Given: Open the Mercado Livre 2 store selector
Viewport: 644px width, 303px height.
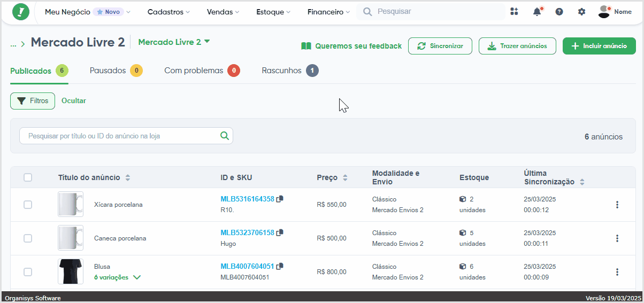Looking at the screenshot, I should (x=174, y=42).
